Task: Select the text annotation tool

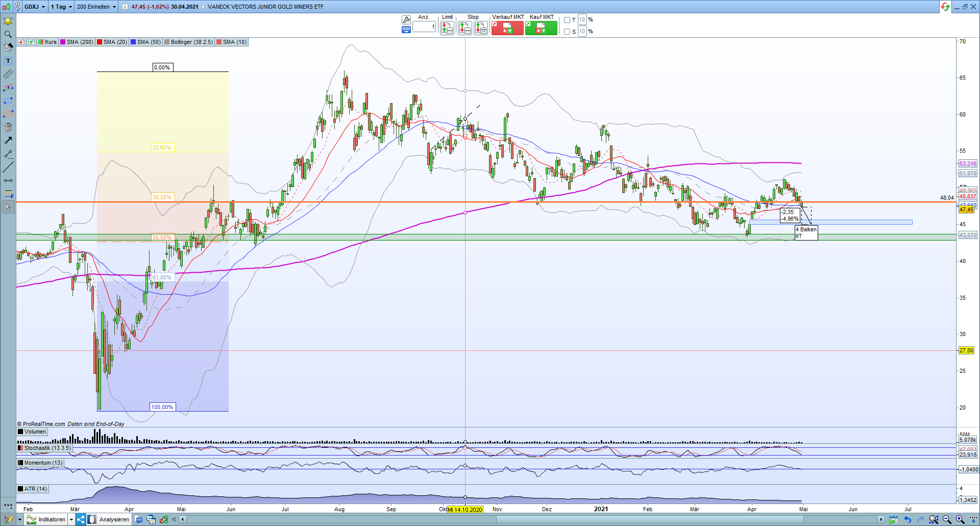Action: (8, 61)
